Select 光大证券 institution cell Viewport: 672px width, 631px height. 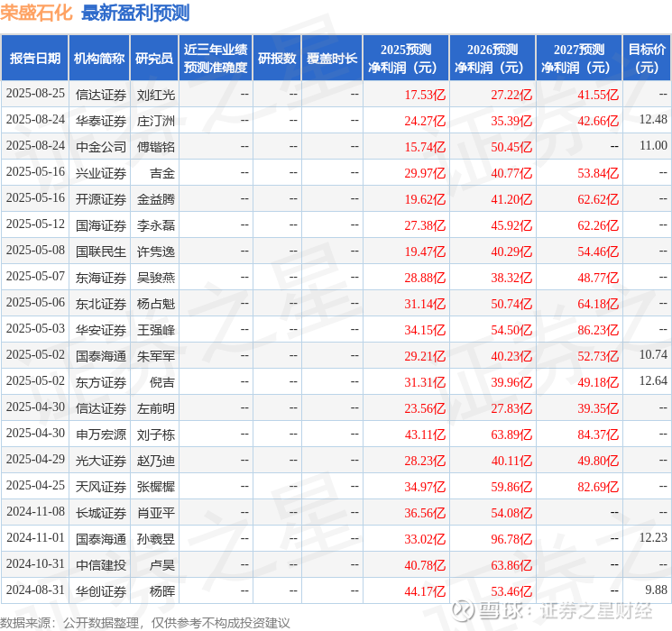101,461
